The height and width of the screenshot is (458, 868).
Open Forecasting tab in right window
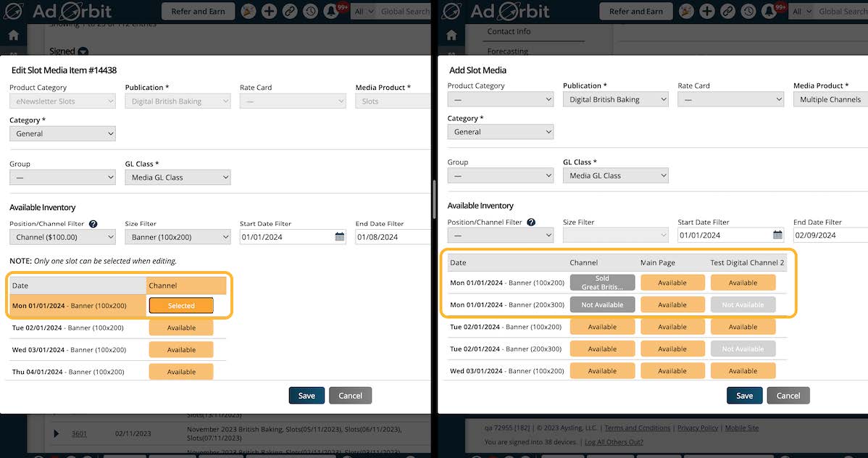(508, 51)
